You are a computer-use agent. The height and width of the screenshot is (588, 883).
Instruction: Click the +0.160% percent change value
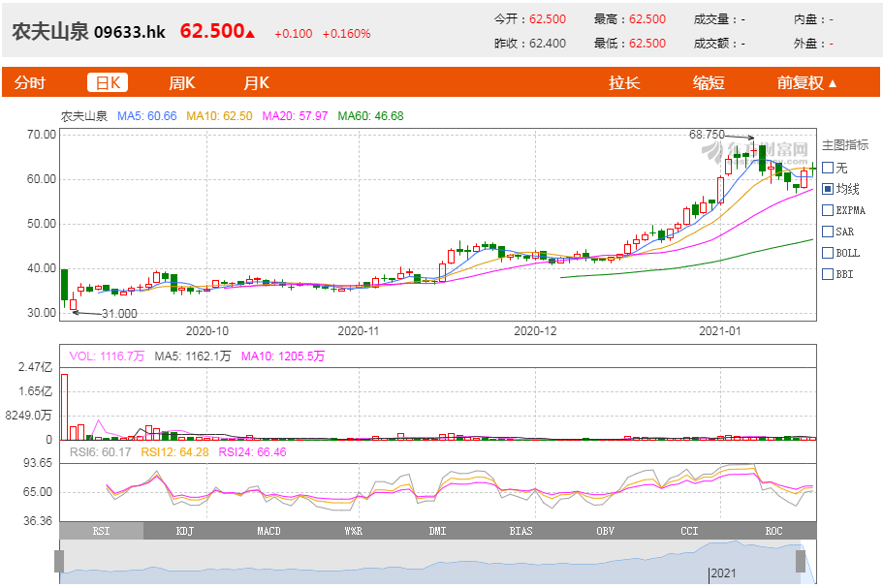click(x=346, y=34)
